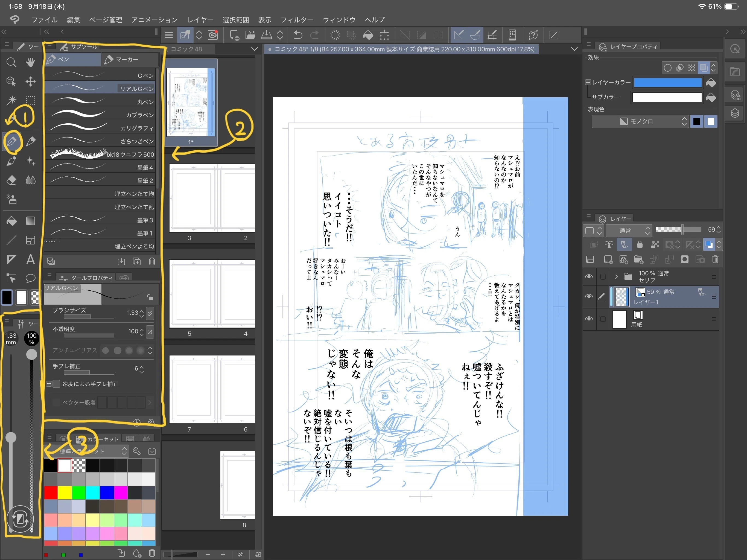Select the カブラペン sub tool

pos(100,115)
